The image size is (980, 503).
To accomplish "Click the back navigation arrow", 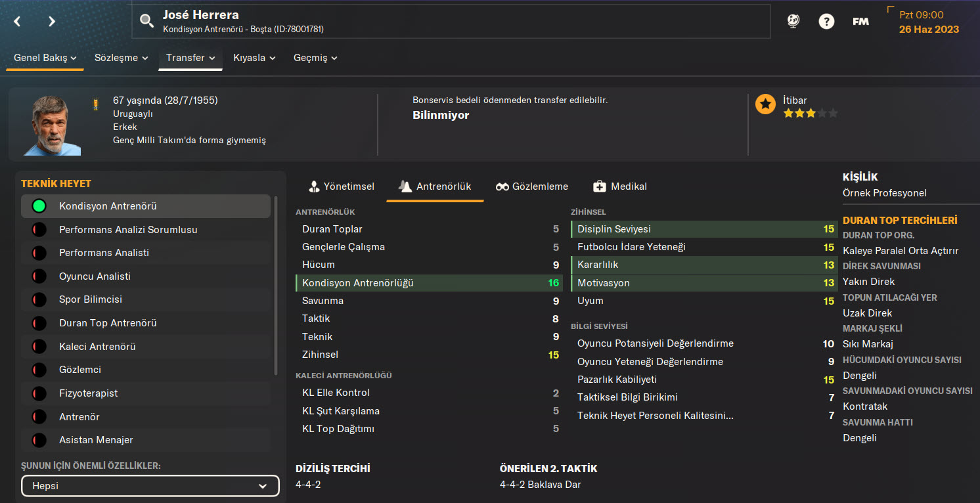I will (18, 22).
